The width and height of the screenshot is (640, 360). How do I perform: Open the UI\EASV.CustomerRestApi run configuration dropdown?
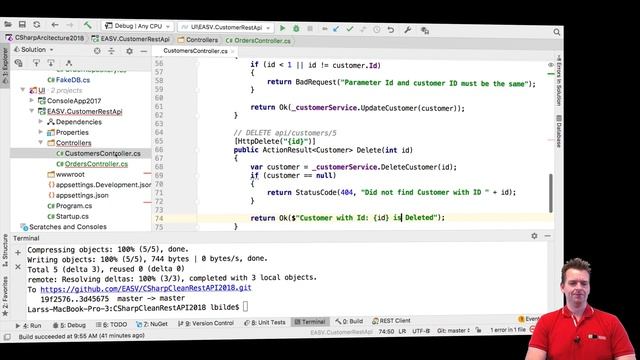click(225, 27)
